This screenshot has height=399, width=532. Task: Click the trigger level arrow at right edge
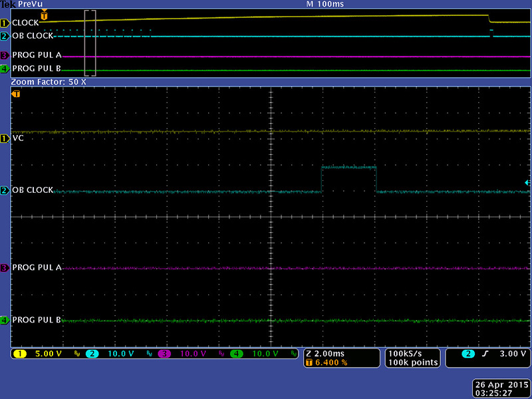tap(527, 183)
